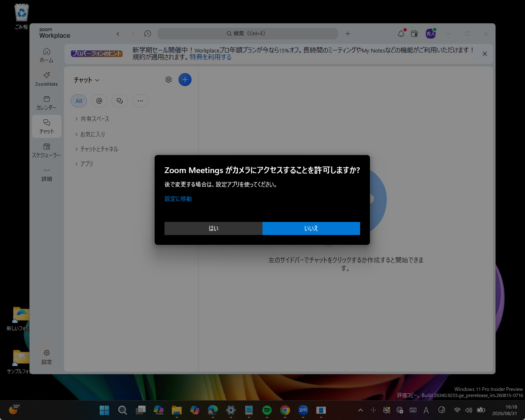Open Windows Settings gear in the taskbar
Image resolution: width=525 pixels, height=420 pixels.
point(231,410)
